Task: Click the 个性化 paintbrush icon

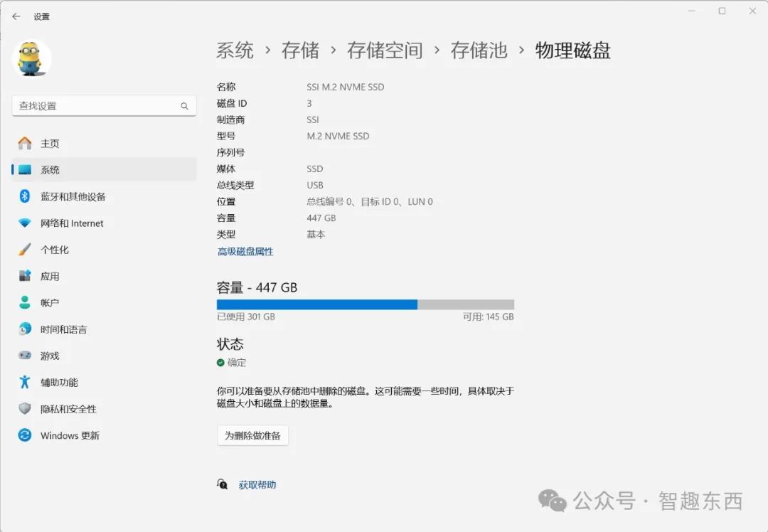Action: click(x=24, y=250)
